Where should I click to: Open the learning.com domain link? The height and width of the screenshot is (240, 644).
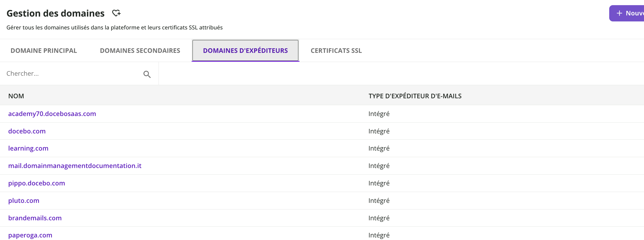coord(28,148)
